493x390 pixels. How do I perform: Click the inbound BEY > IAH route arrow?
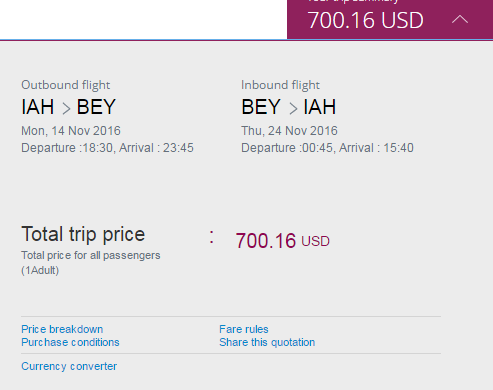293,108
